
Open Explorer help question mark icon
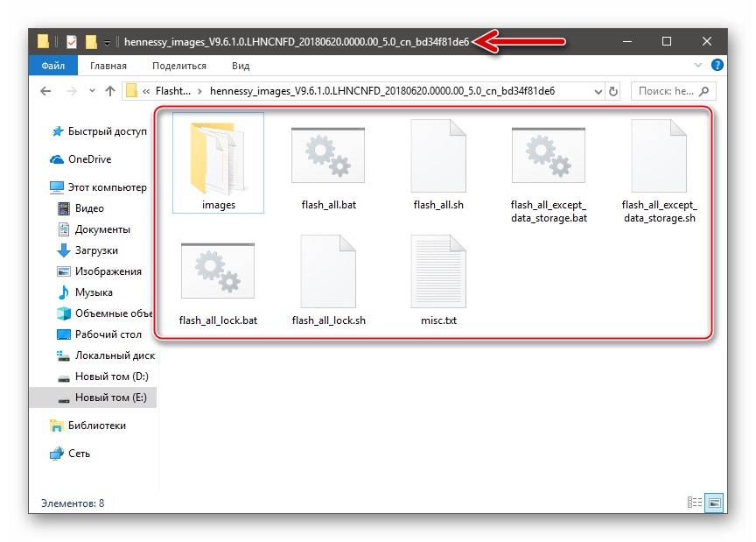(717, 65)
